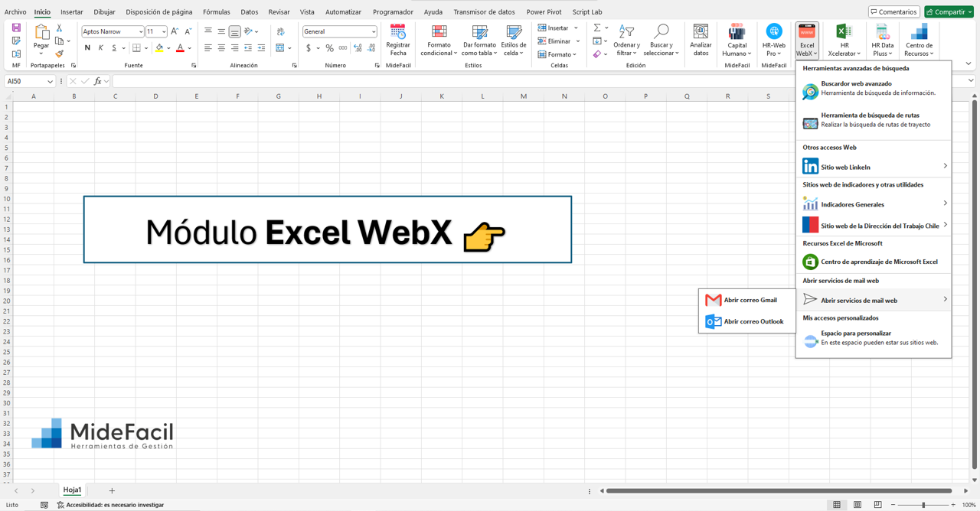Click the Compartir button

(949, 11)
